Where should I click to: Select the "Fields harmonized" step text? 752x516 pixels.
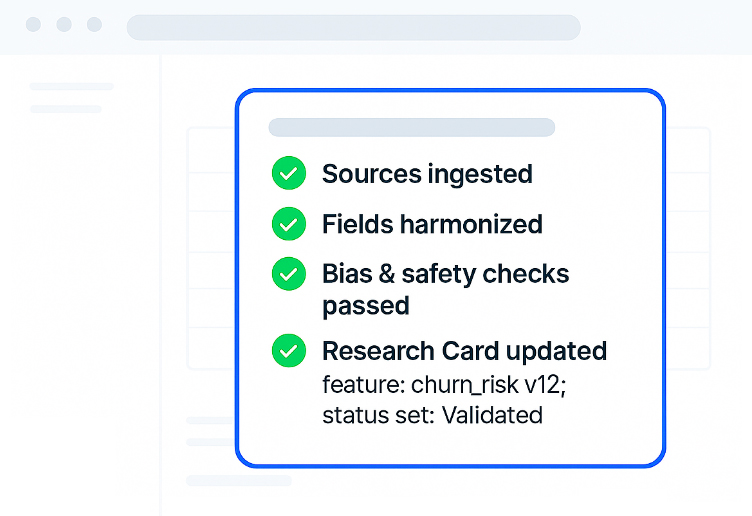[x=432, y=224]
